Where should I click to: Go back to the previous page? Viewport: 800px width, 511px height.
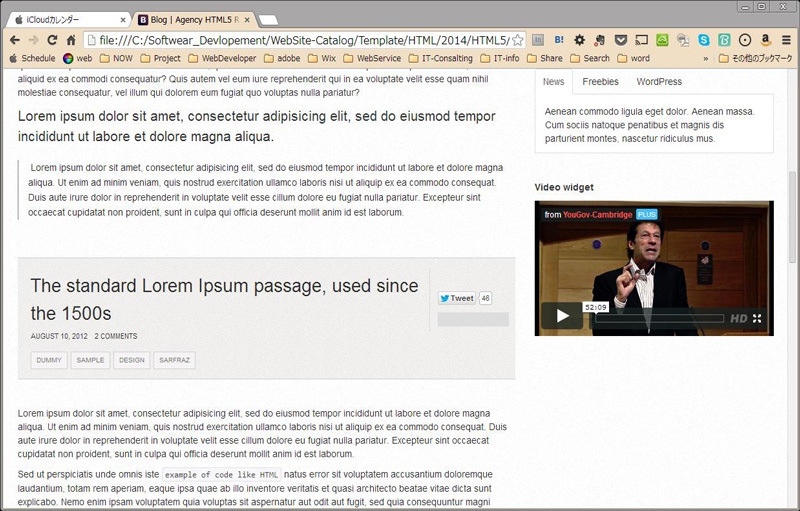click(15, 40)
